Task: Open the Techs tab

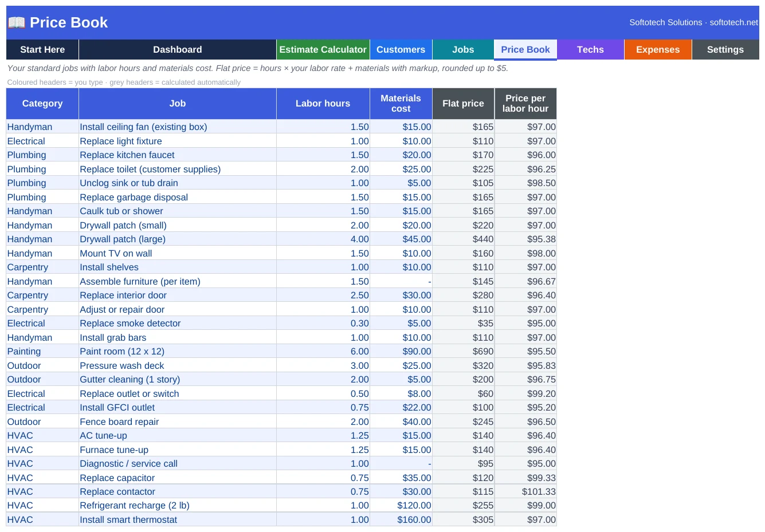Action: pos(591,50)
